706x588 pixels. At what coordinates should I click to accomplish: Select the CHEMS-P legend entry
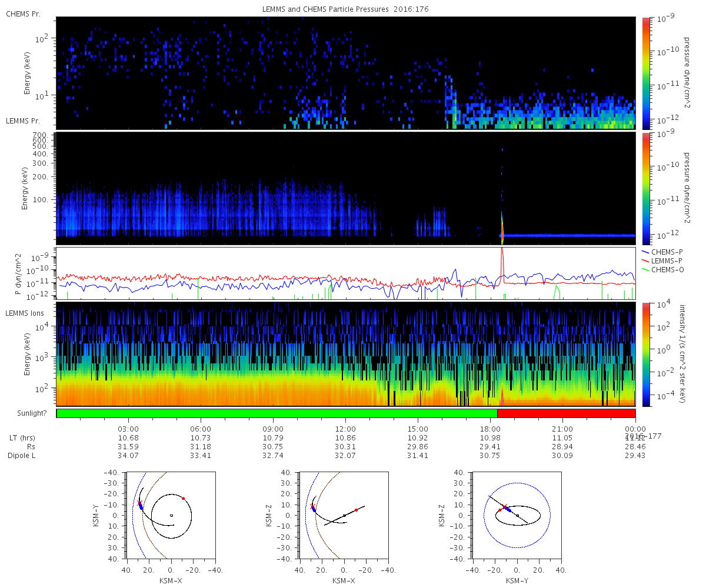tap(663, 252)
